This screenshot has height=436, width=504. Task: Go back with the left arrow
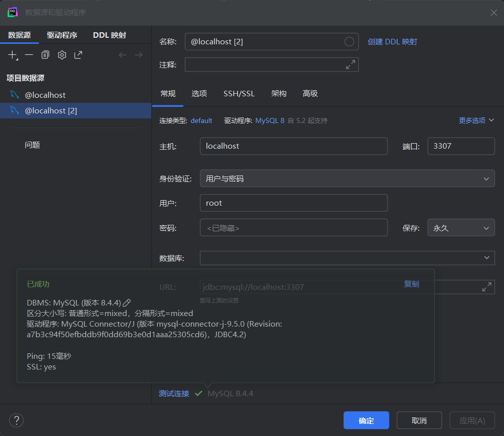point(123,55)
